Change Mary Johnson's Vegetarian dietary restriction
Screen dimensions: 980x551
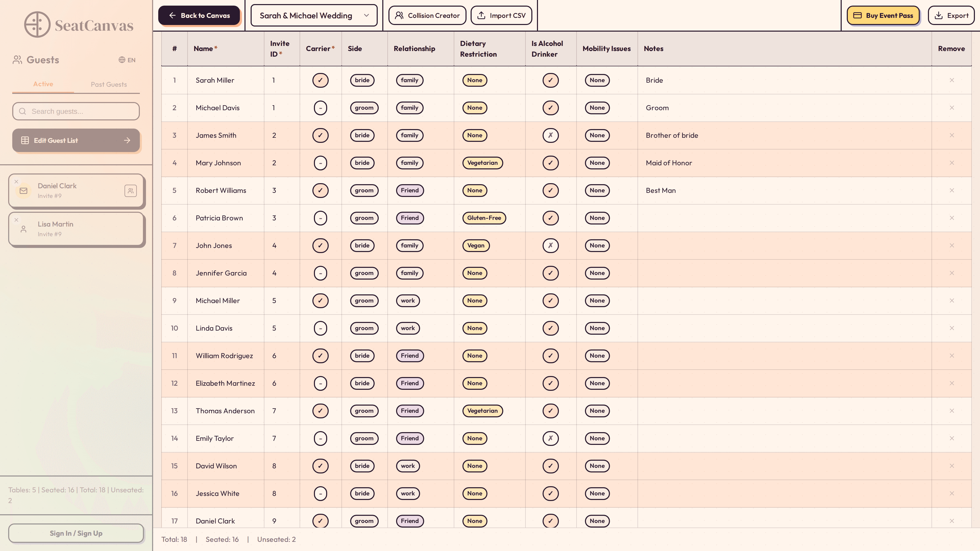click(482, 163)
